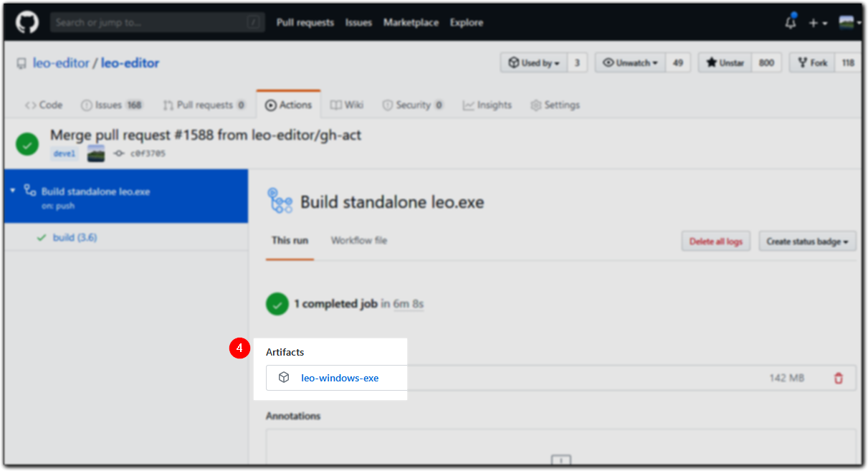Switch to the repository Pull requests tab
This screenshot has width=868, height=471.
204,105
